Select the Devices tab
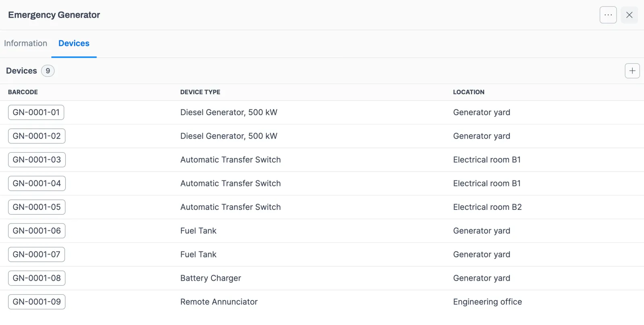This screenshot has width=644, height=325. click(x=74, y=43)
